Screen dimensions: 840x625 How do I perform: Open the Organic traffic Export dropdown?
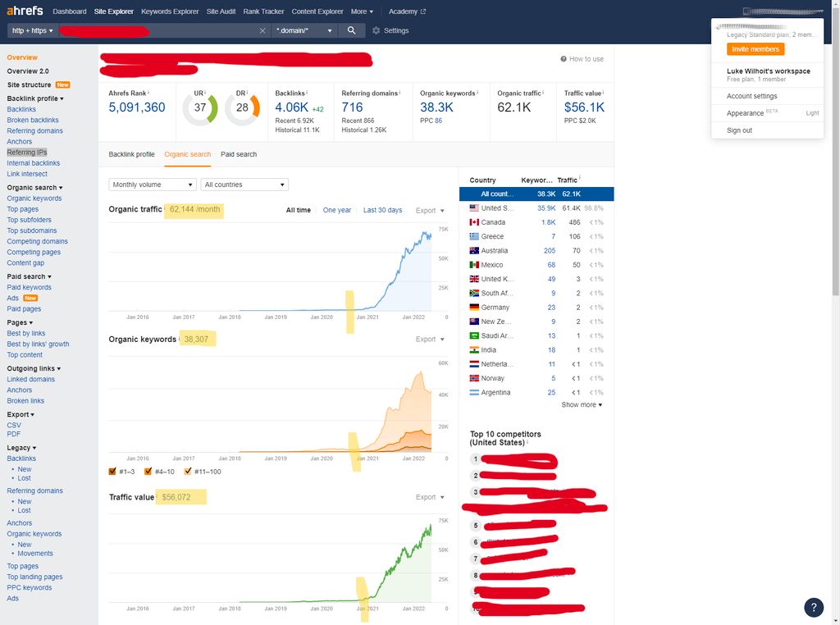click(430, 211)
